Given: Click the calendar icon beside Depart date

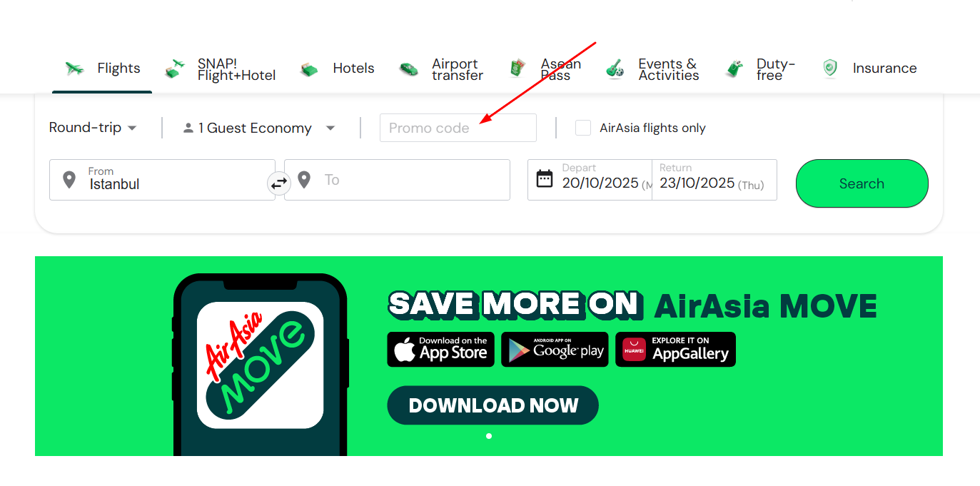Looking at the screenshot, I should [x=545, y=178].
